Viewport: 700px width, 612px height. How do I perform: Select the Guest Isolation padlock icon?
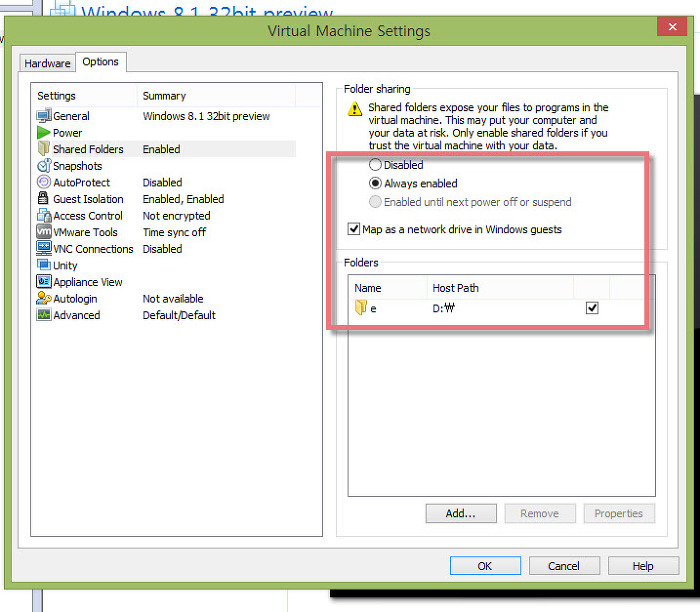[x=44, y=199]
